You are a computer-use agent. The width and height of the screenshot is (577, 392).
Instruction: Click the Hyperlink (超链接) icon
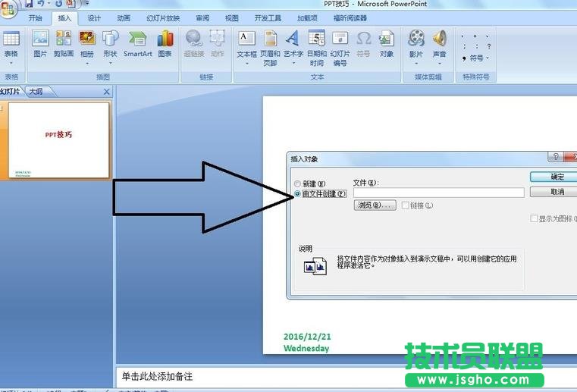coord(193,39)
